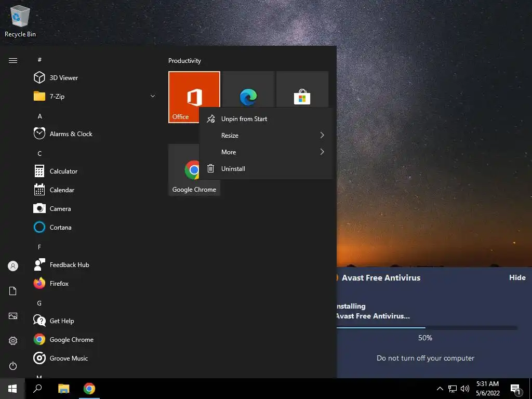Open the 7-Zip folder entry
The height and width of the screenshot is (399, 532).
[x=95, y=96]
